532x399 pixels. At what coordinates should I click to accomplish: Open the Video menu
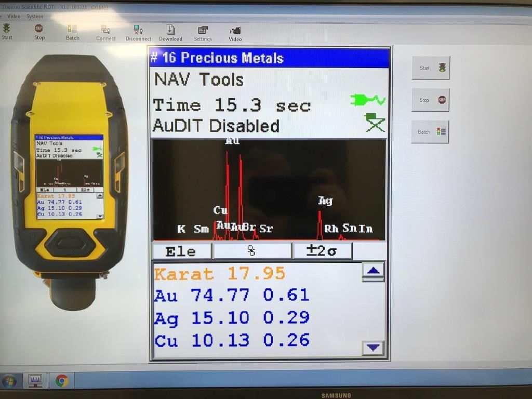[14, 16]
